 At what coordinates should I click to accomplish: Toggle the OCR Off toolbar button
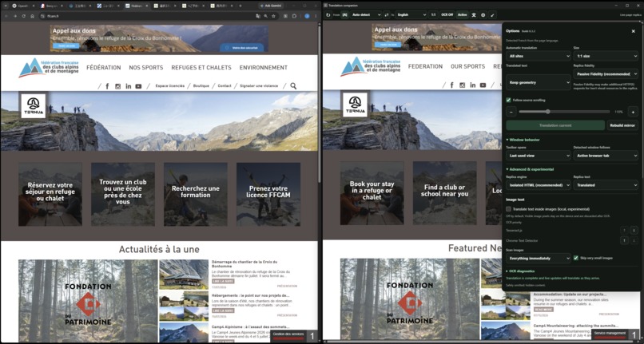447,15
